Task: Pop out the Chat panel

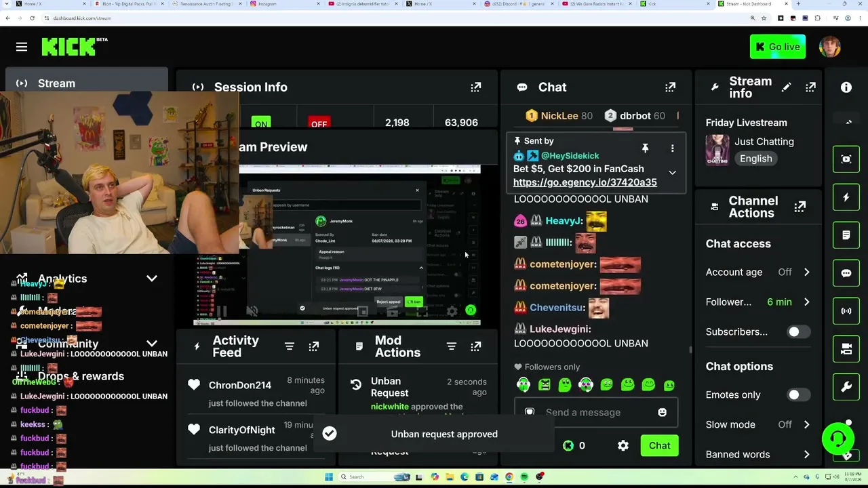Action: (671, 87)
